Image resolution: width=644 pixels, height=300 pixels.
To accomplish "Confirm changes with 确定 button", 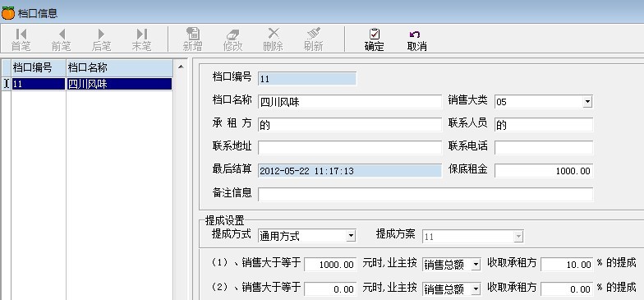I will (x=375, y=39).
